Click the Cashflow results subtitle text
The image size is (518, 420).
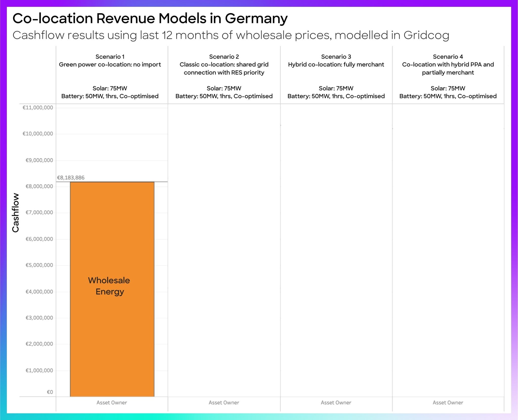(x=231, y=35)
